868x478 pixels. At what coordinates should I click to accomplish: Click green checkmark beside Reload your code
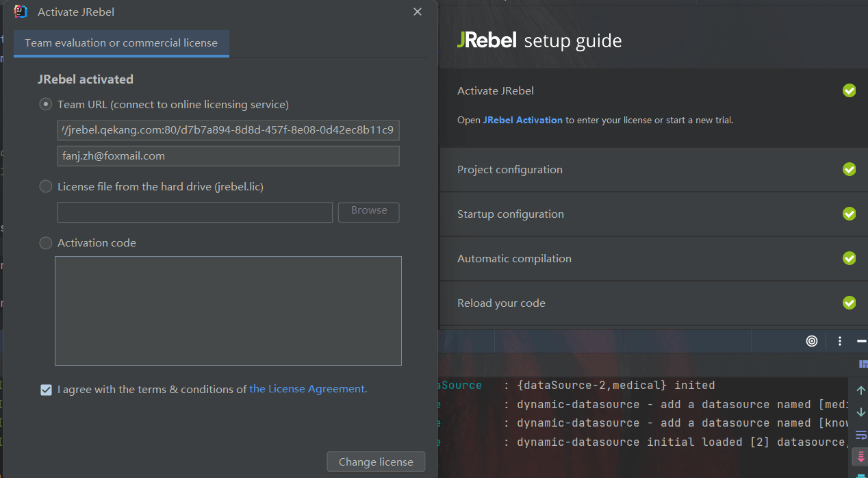(x=849, y=303)
